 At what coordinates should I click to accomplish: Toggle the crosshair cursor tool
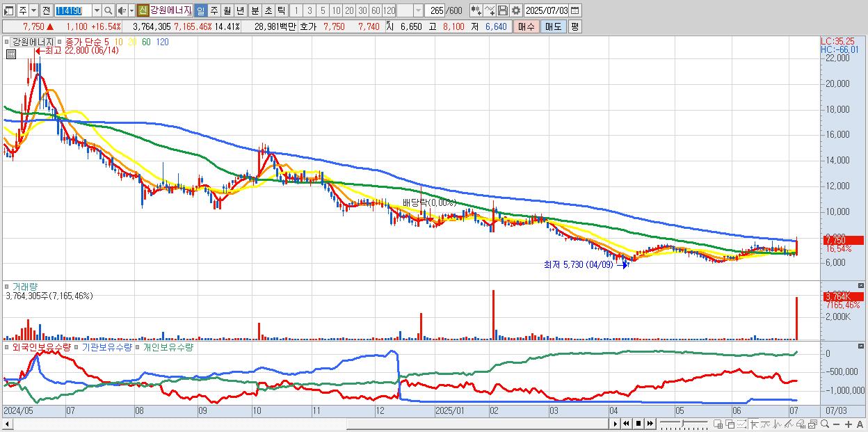(x=754, y=424)
